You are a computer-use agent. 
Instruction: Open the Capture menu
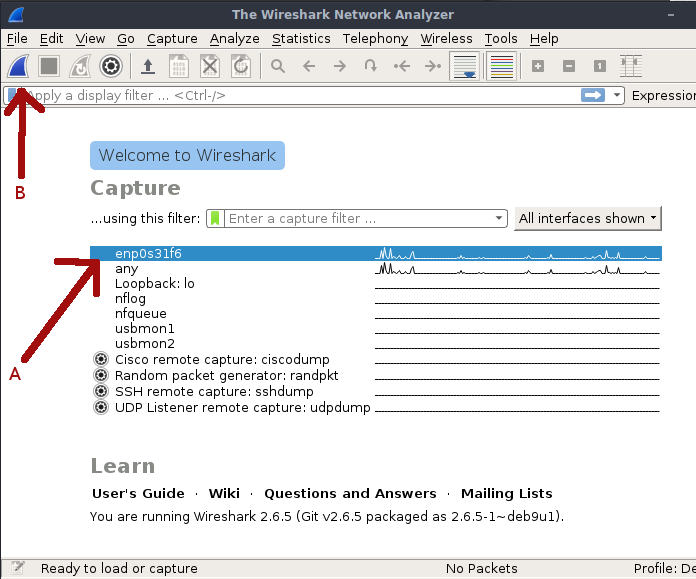[172, 39]
